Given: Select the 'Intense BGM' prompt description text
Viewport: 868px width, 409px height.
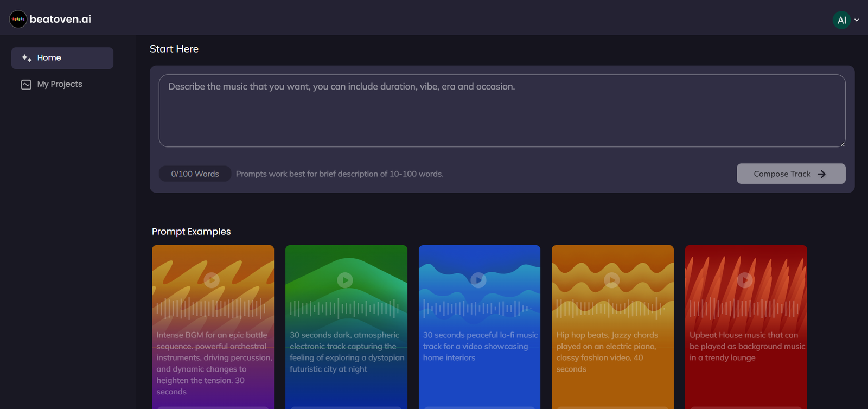Looking at the screenshot, I should tap(214, 363).
